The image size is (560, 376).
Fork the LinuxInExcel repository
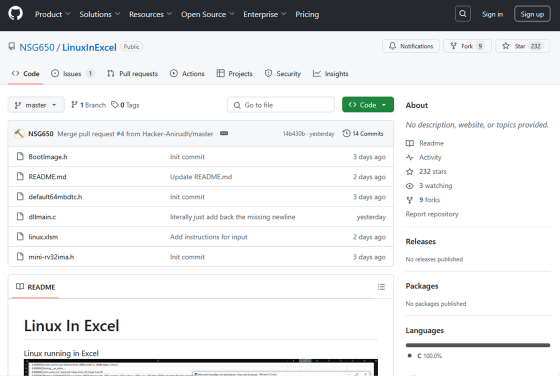[467, 46]
